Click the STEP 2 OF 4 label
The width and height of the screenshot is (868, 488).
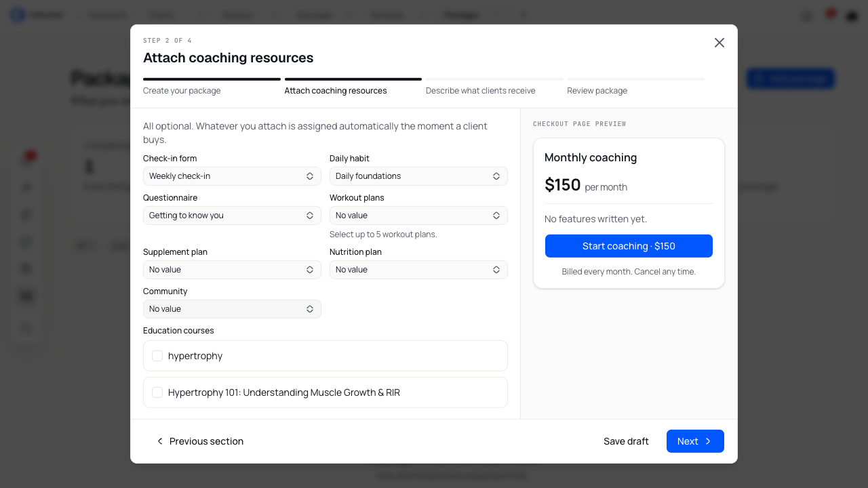167,41
